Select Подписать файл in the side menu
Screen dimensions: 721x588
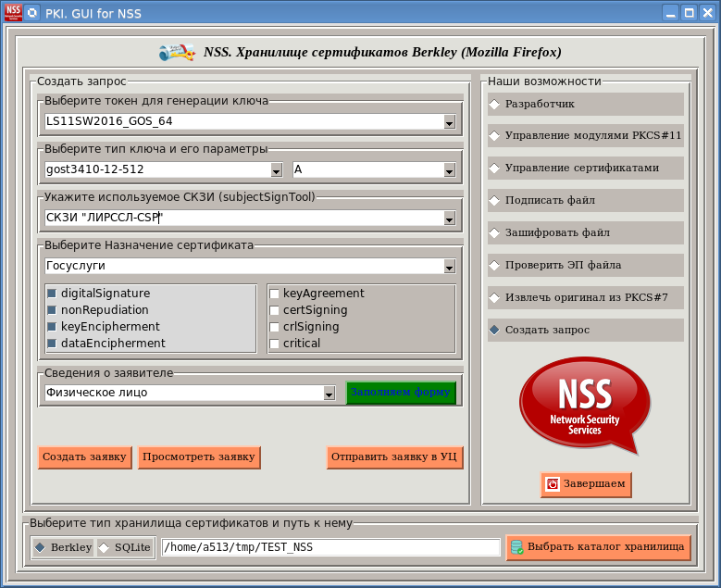click(x=584, y=200)
